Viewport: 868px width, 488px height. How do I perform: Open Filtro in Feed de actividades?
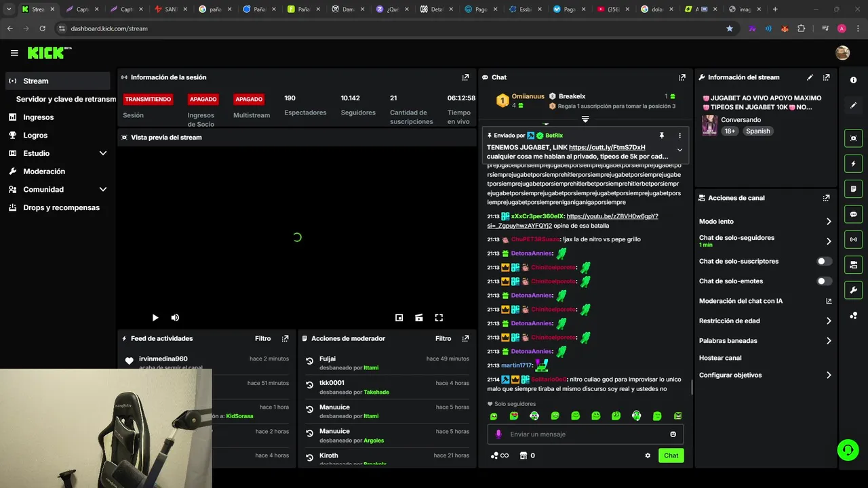point(263,338)
